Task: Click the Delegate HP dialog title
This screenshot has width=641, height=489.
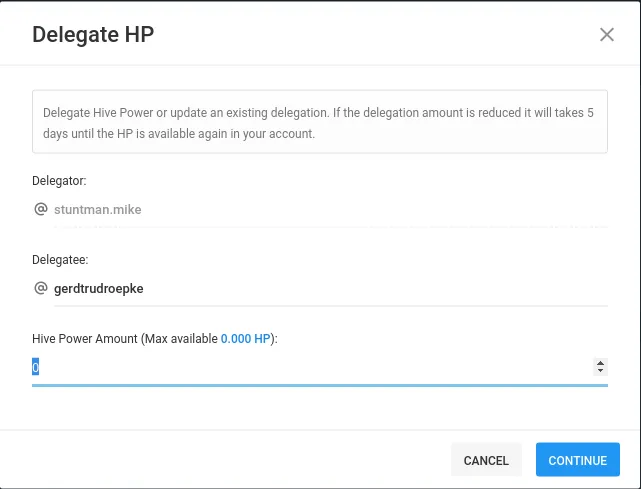Action: point(93,35)
